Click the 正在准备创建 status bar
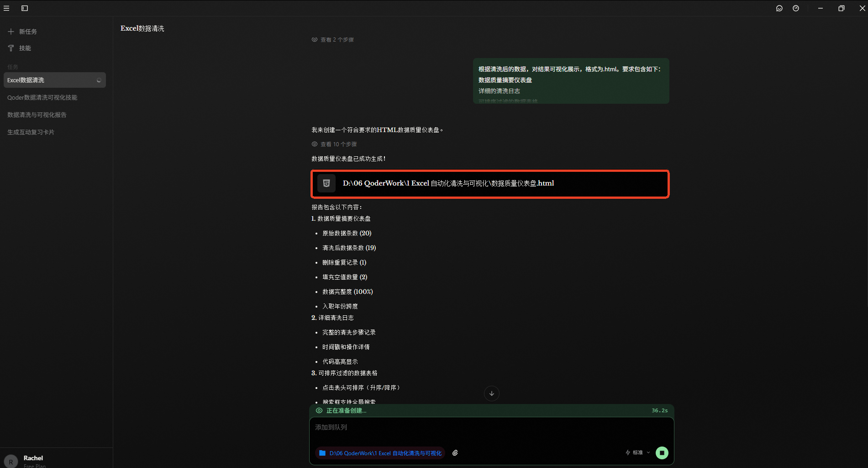868x468 pixels. point(492,410)
